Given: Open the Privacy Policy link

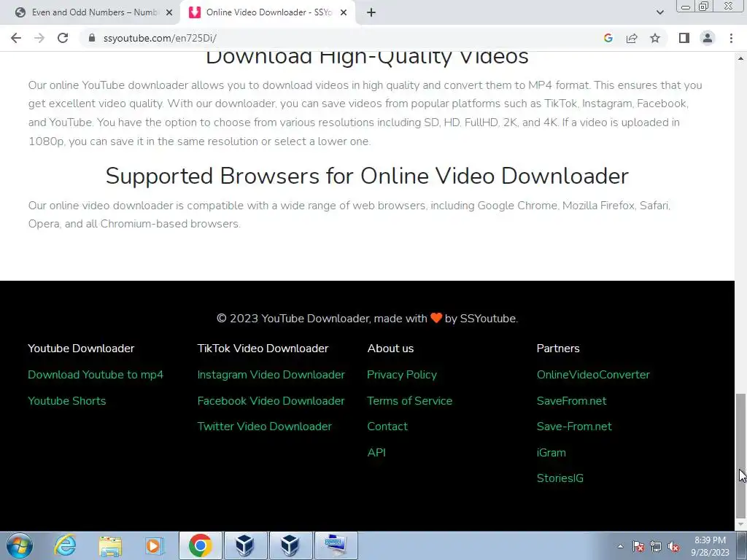Looking at the screenshot, I should click(402, 375).
